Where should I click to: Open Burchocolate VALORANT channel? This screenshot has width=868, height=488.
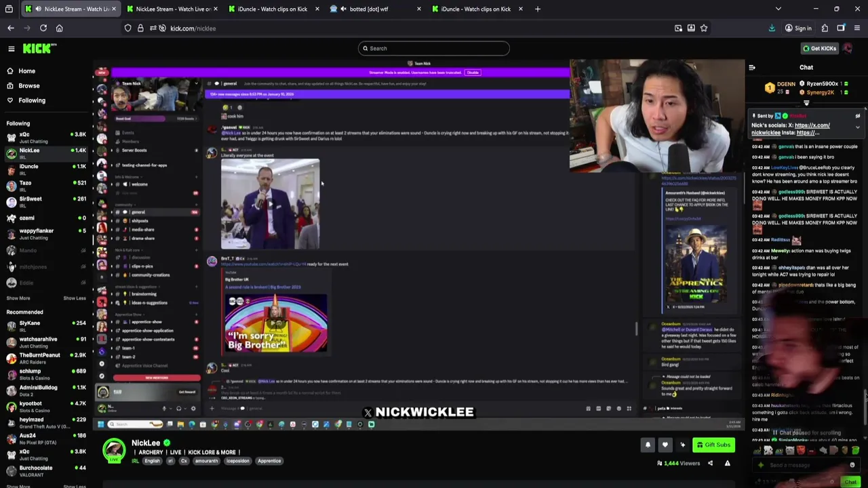point(46,471)
